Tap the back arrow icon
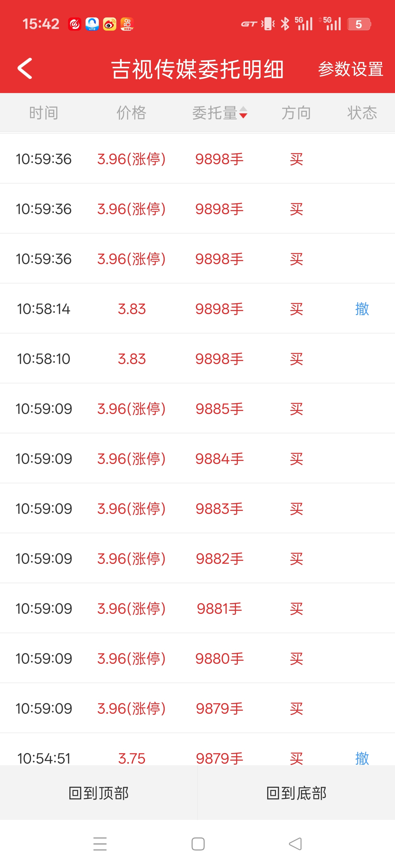Viewport: 395px width, 868px height. 25,68
